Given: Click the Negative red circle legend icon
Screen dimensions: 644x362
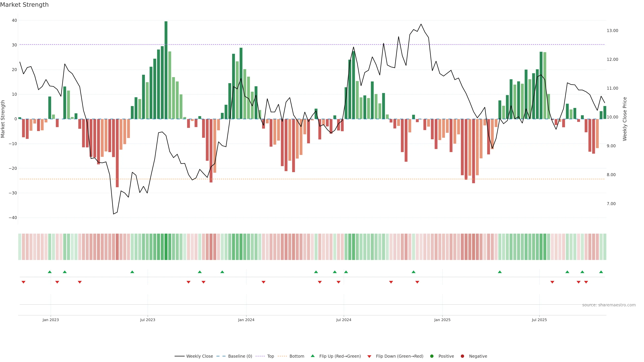Looking at the screenshot, I should click(462, 356).
